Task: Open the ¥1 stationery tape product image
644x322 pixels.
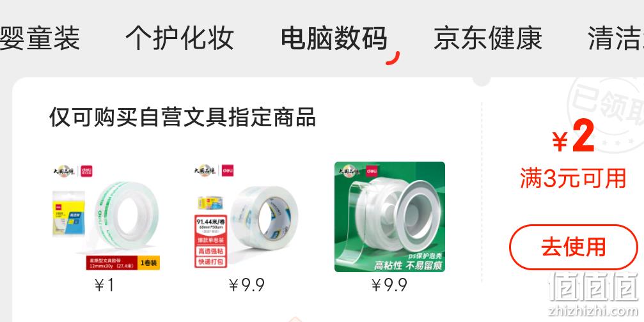Action: click(106, 217)
